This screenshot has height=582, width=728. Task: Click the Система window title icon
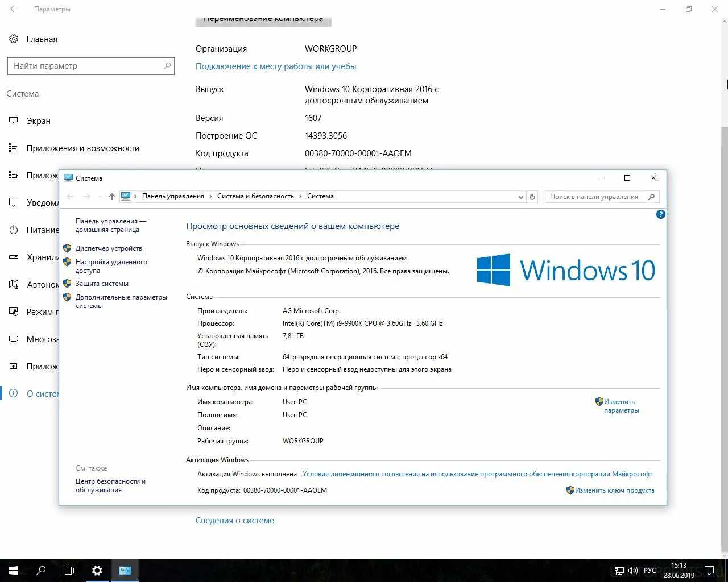click(x=68, y=178)
